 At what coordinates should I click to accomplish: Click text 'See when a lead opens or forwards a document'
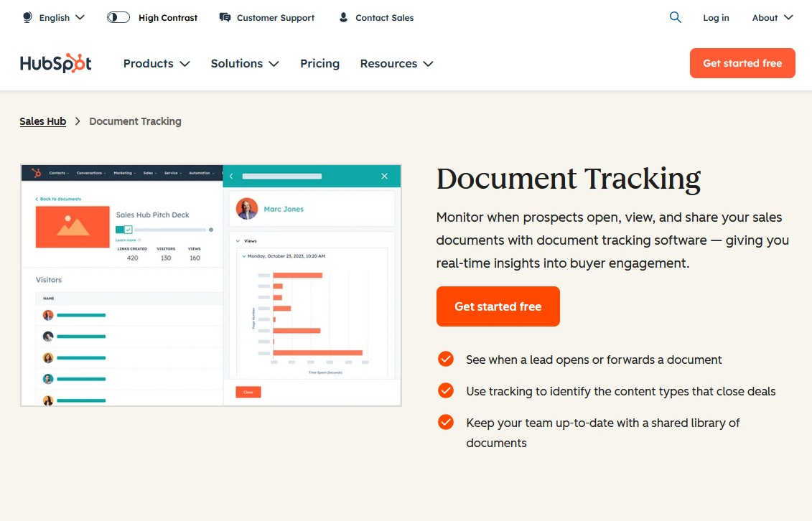point(594,360)
